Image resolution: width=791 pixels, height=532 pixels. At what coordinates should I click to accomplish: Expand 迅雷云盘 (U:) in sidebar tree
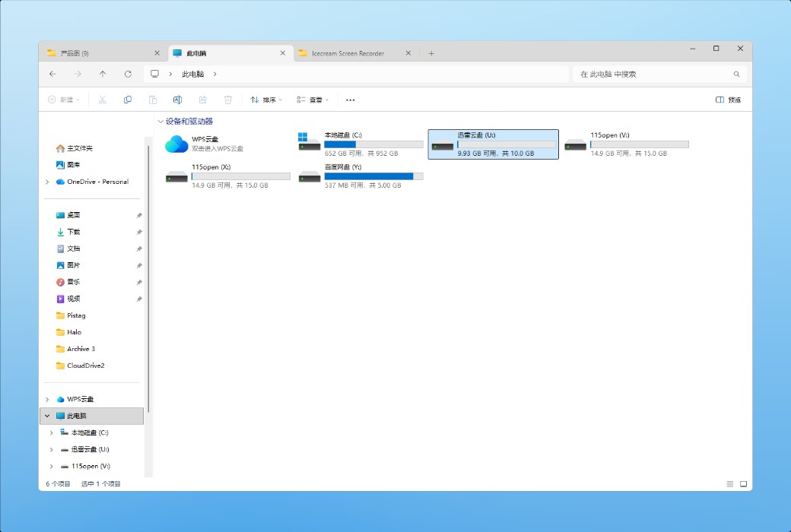pos(52,450)
